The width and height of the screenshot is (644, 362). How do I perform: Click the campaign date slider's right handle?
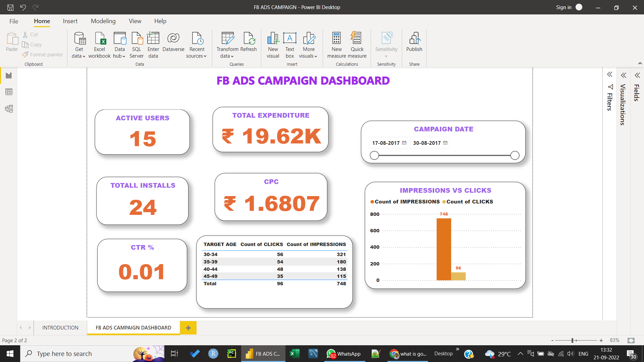point(515,156)
